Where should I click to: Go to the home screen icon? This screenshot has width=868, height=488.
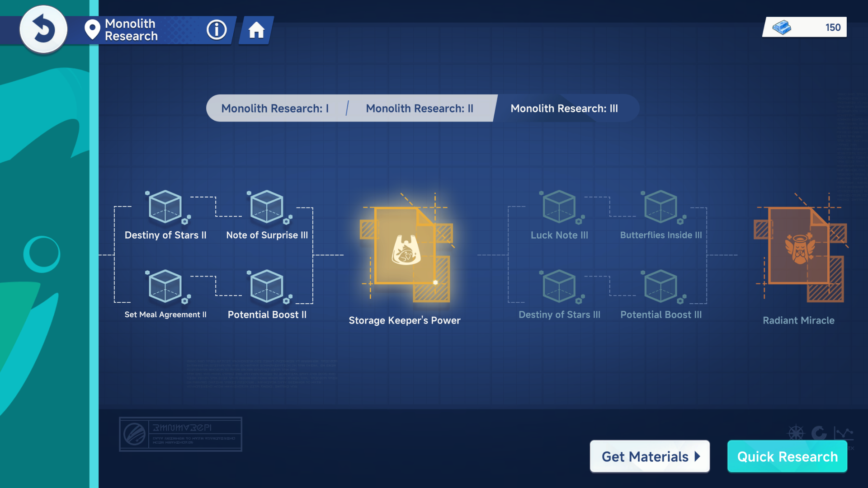pyautogui.click(x=256, y=30)
